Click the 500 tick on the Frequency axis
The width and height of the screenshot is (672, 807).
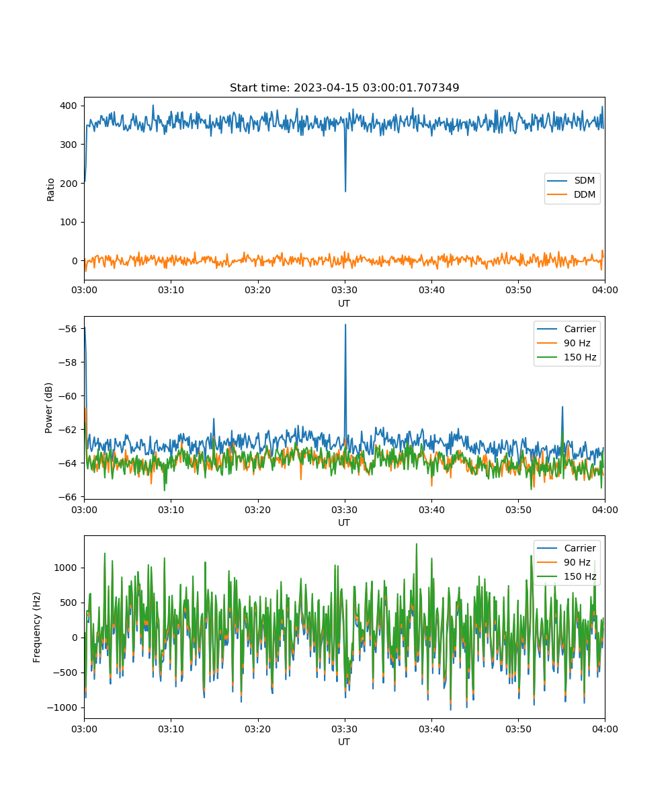(x=70, y=603)
